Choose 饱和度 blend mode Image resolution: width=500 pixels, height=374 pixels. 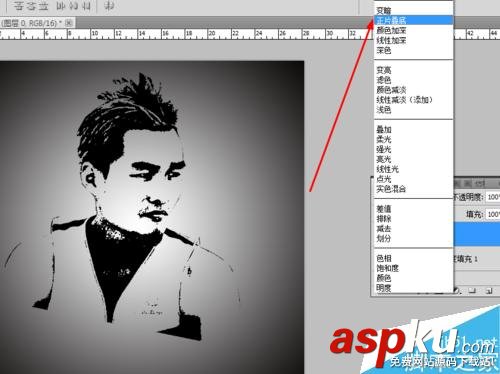[x=413, y=268]
